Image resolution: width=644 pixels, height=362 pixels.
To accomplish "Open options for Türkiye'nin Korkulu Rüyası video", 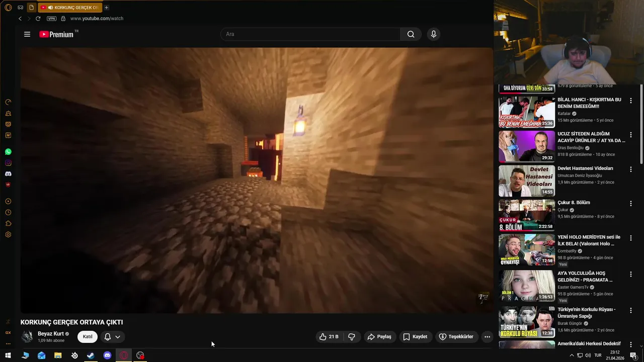I will coord(631,310).
